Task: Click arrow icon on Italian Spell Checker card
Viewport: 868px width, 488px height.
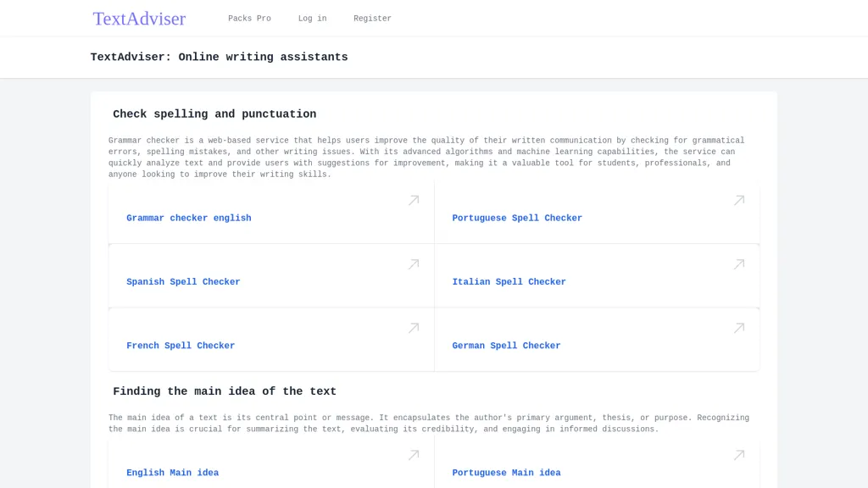Action: coord(739,264)
